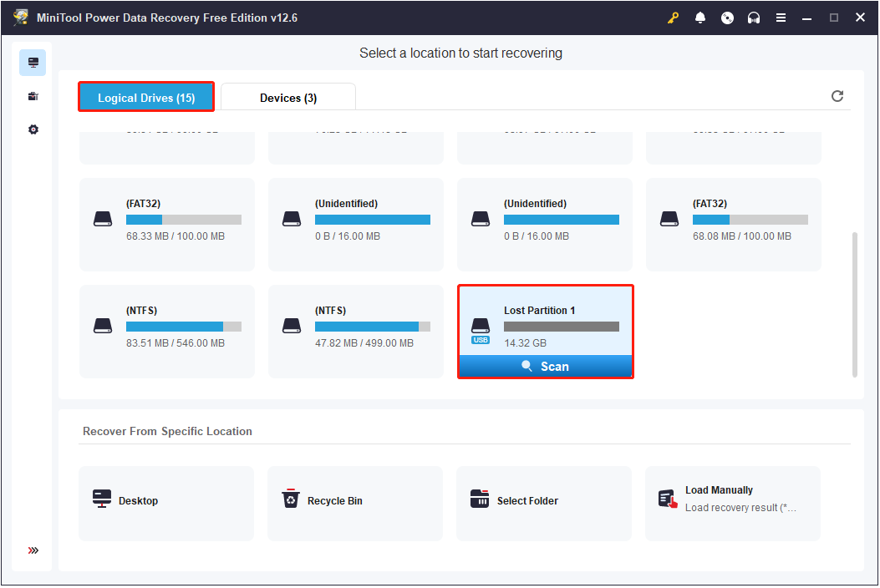Stay on the Logical Drives tab

(145, 97)
